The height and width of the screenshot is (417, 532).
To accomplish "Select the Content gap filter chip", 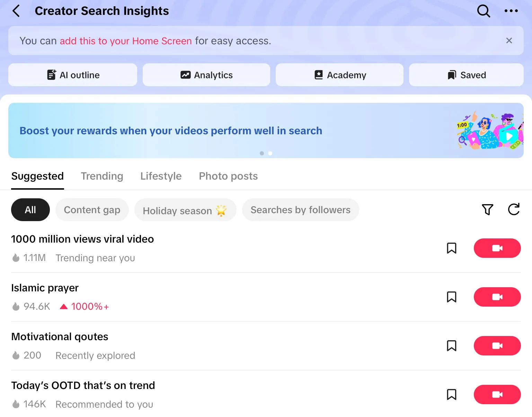I will coord(92,210).
